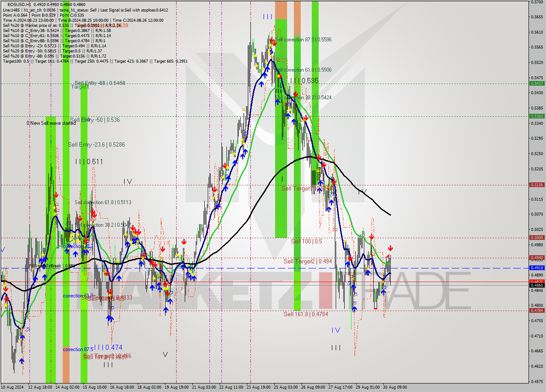The width and height of the screenshot is (546, 392).
Task: Click the 'Sell 161.8 | 0.4784' label
Action: click(x=306, y=314)
